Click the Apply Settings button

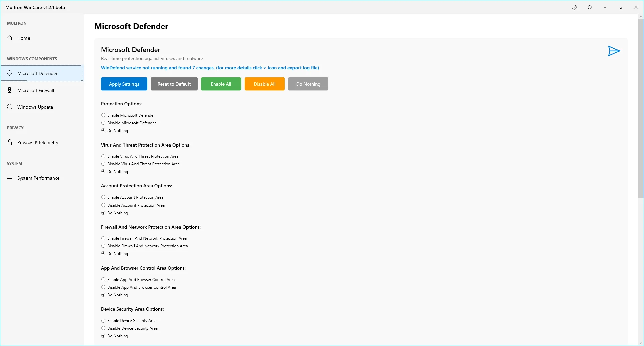[x=124, y=84]
